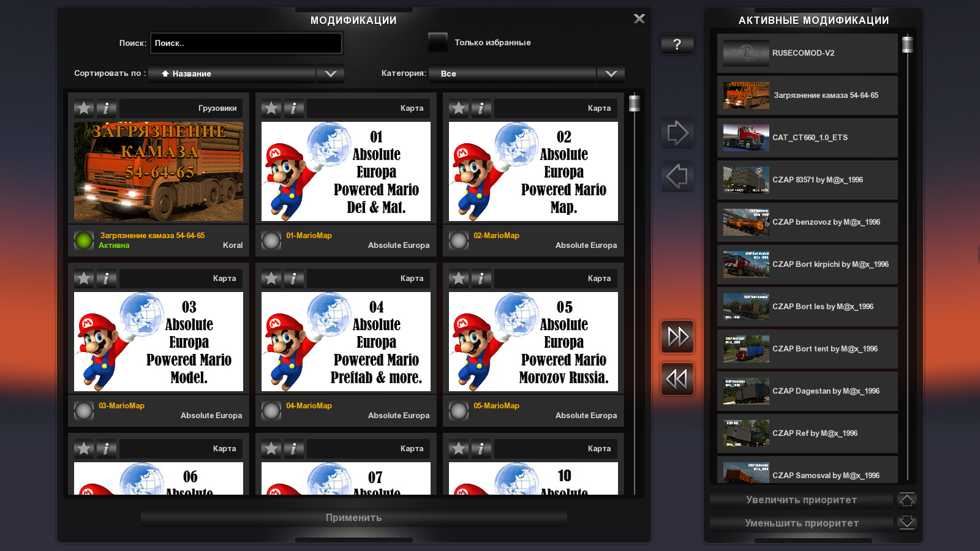The image size is (980, 551).
Task: Select RUSECOMOD-V2 in active mods
Action: pos(807,53)
